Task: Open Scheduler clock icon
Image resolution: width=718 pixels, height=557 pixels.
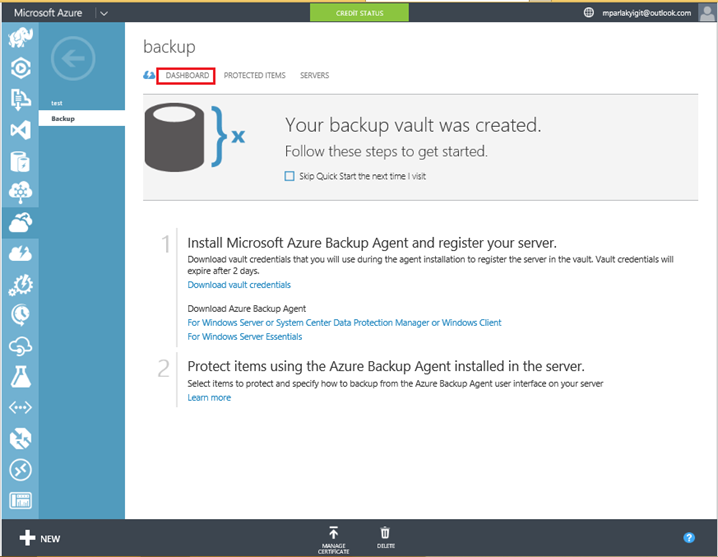Action: coord(20,315)
